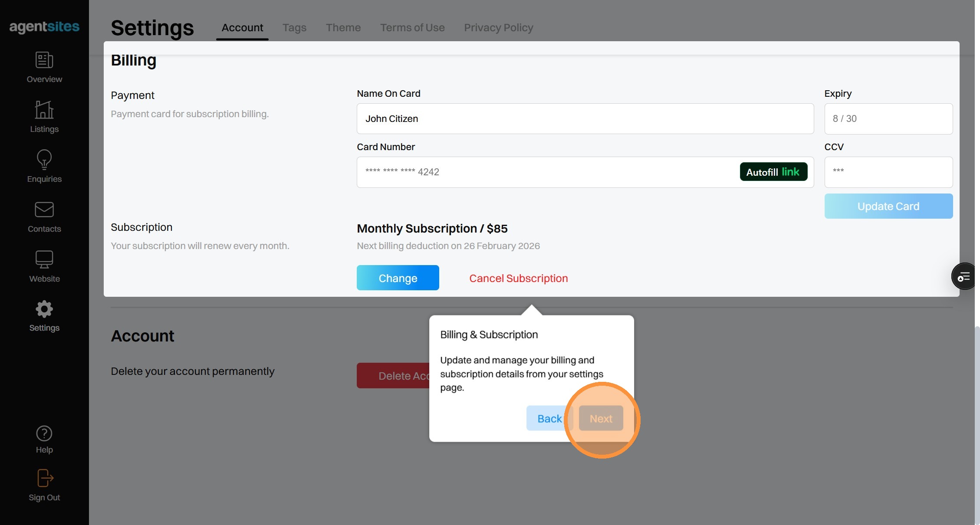Open the Help question mark icon
The image size is (980, 525).
44,433
